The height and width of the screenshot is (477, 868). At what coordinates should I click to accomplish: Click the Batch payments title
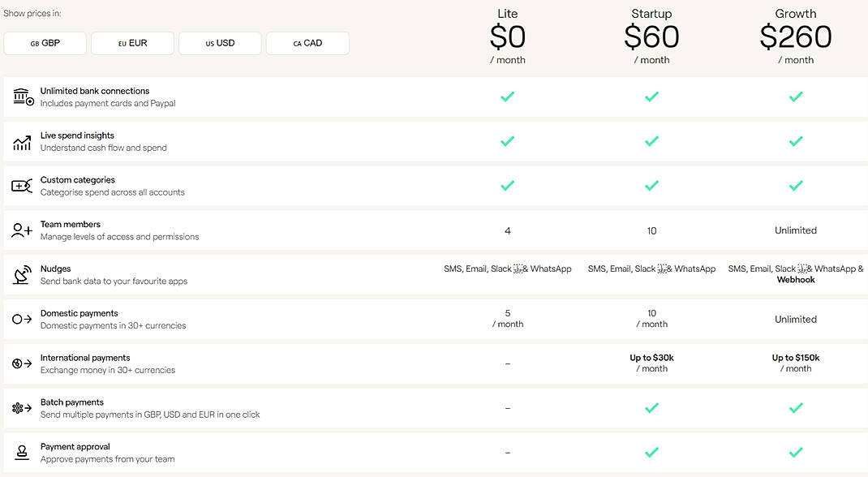(x=72, y=402)
